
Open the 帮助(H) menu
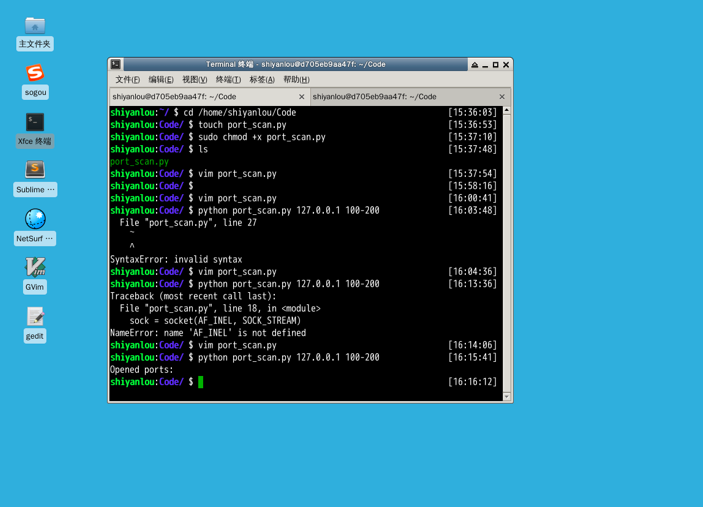click(296, 80)
